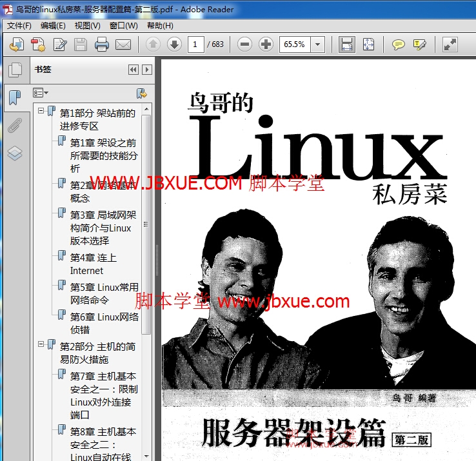Screen dimensions: 476x461
Task: Click the Fit width scrolling icon
Action: 346,44
